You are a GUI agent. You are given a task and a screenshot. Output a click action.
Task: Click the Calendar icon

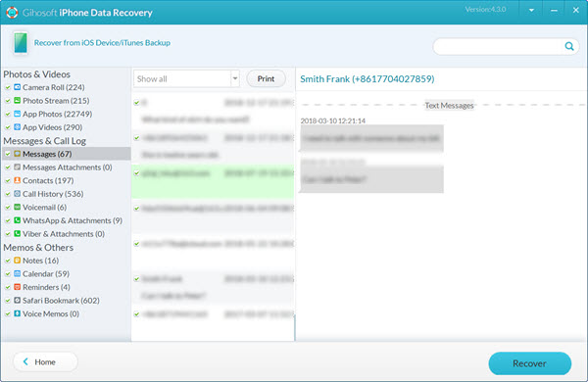pos(17,273)
